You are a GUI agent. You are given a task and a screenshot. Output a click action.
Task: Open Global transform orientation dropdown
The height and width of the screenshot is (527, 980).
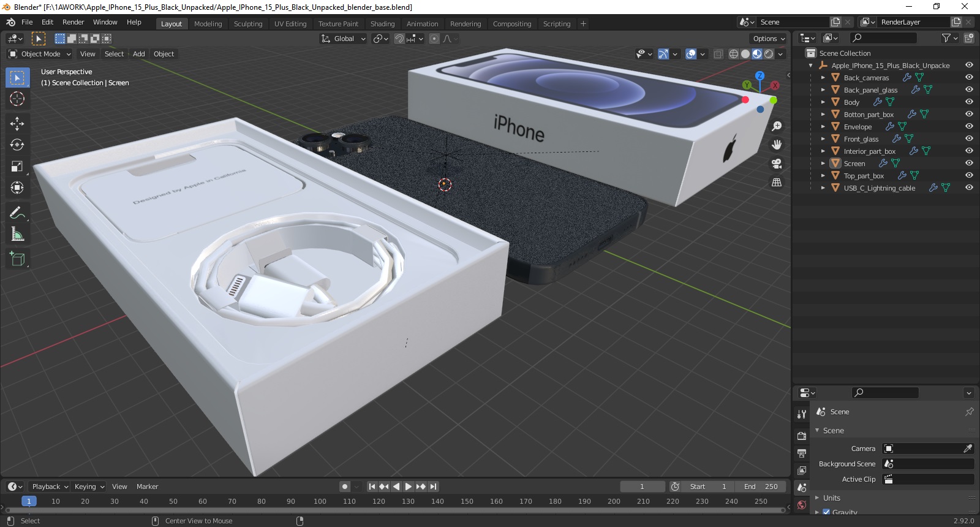click(x=343, y=39)
